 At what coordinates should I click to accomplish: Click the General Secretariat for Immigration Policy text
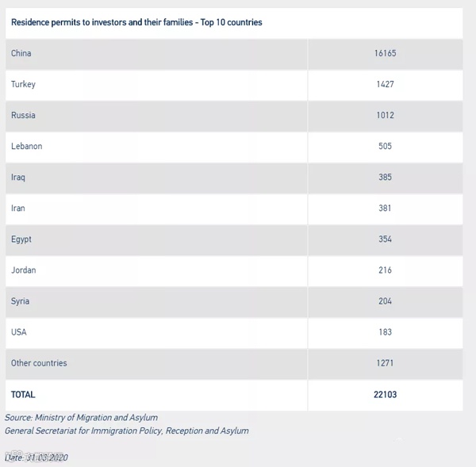click(127, 431)
